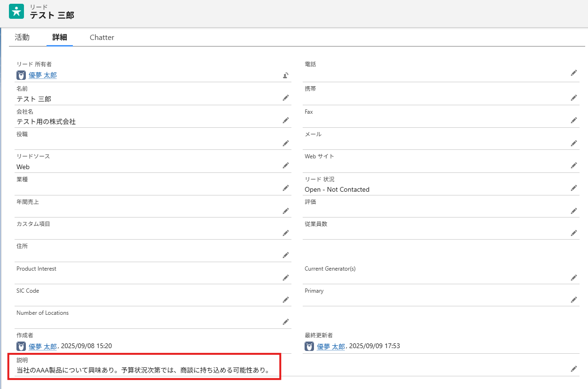
Task: Edit the 評価 rating field pencil icon
Action: pyautogui.click(x=573, y=210)
